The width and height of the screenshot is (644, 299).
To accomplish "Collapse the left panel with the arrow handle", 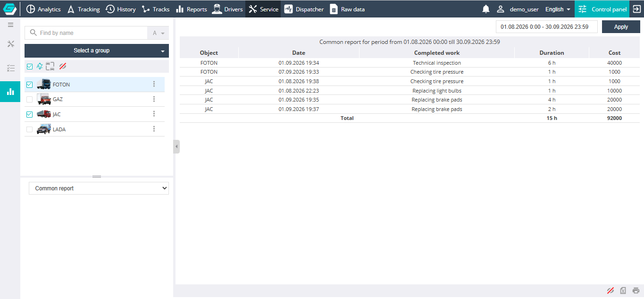I will 176,146.
